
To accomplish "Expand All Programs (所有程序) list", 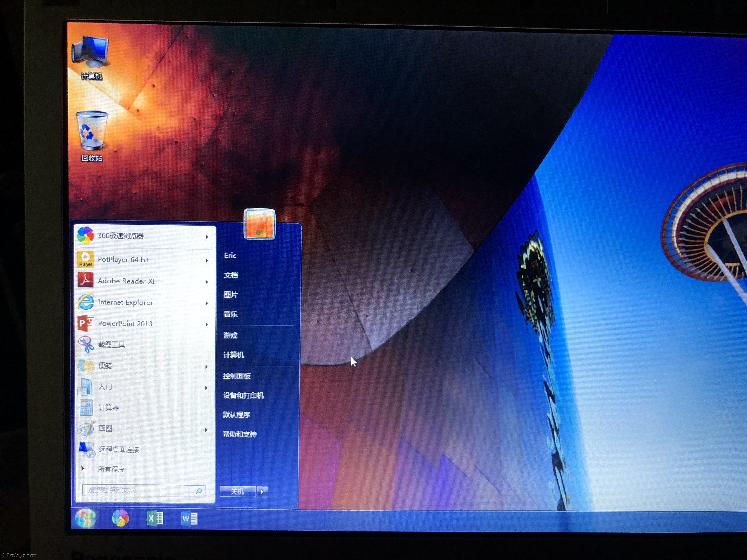I will (x=111, y=469).
